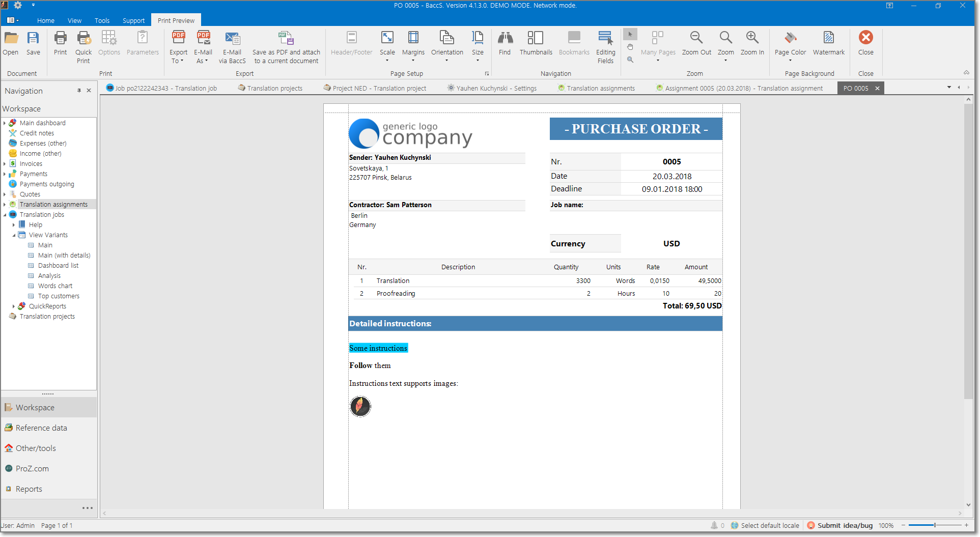Close the PO 0005 document tab

click(x=877, y=88)
